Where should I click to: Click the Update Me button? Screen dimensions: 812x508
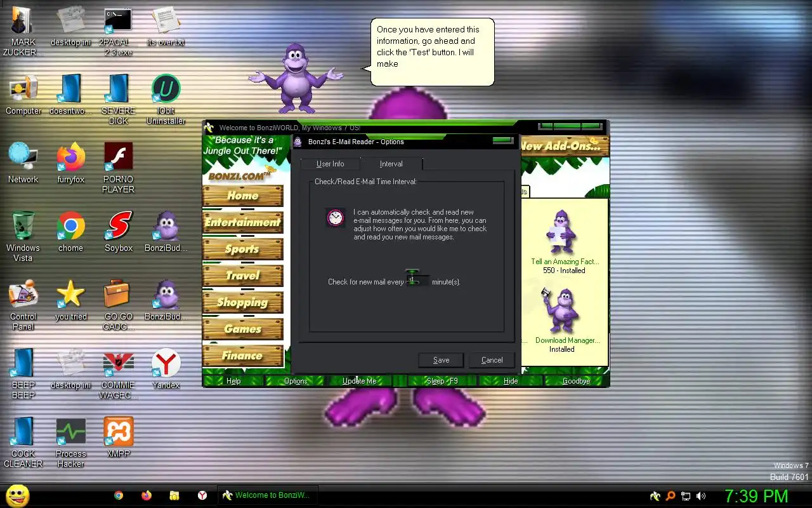[359, 381]
